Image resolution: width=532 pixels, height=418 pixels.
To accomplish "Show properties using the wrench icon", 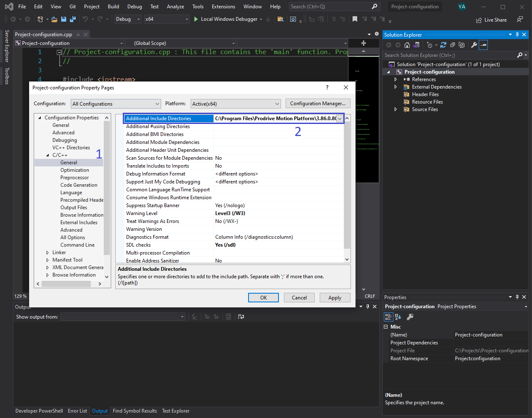I will point(475,45).
